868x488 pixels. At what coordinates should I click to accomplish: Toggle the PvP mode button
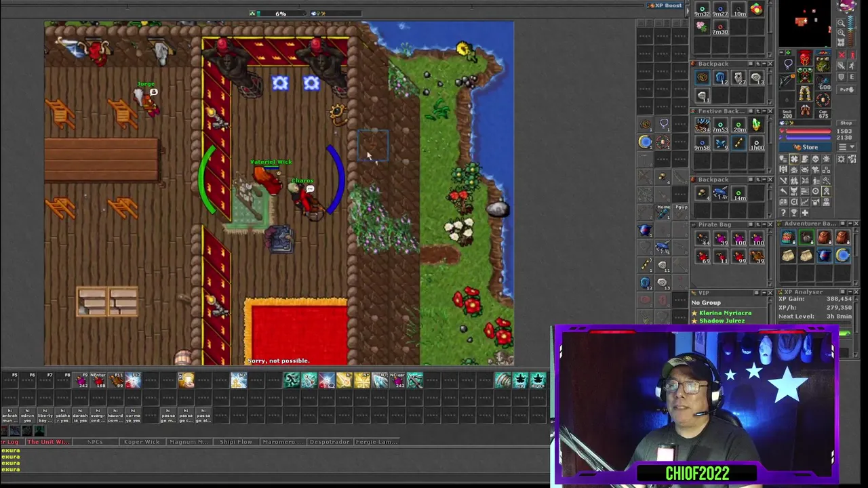click(847, 89)
